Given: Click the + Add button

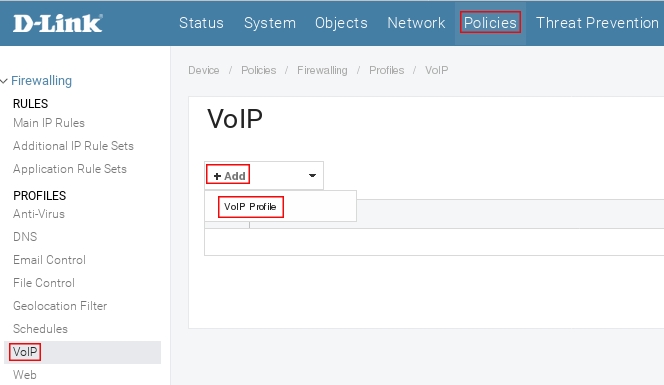Looking at the screenshot, I should click(228, 175).
